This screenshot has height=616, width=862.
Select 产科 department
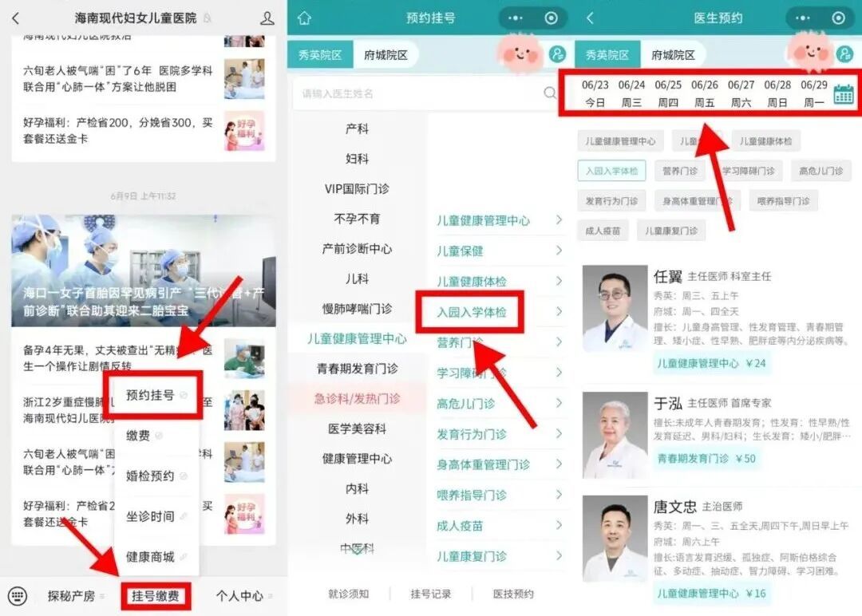click(x=357, y=128)
